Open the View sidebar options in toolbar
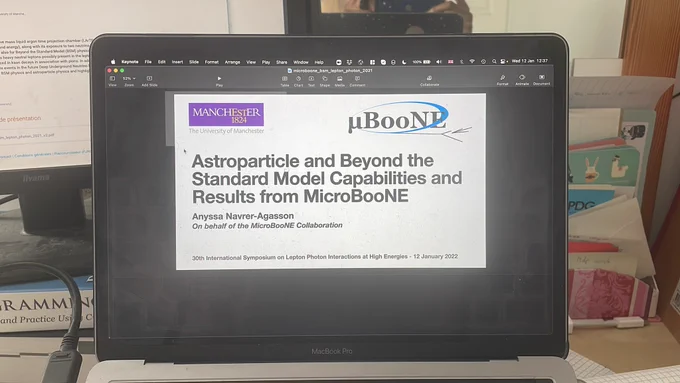This screenshot has width=680, height=383. click(x=112, y=81)
